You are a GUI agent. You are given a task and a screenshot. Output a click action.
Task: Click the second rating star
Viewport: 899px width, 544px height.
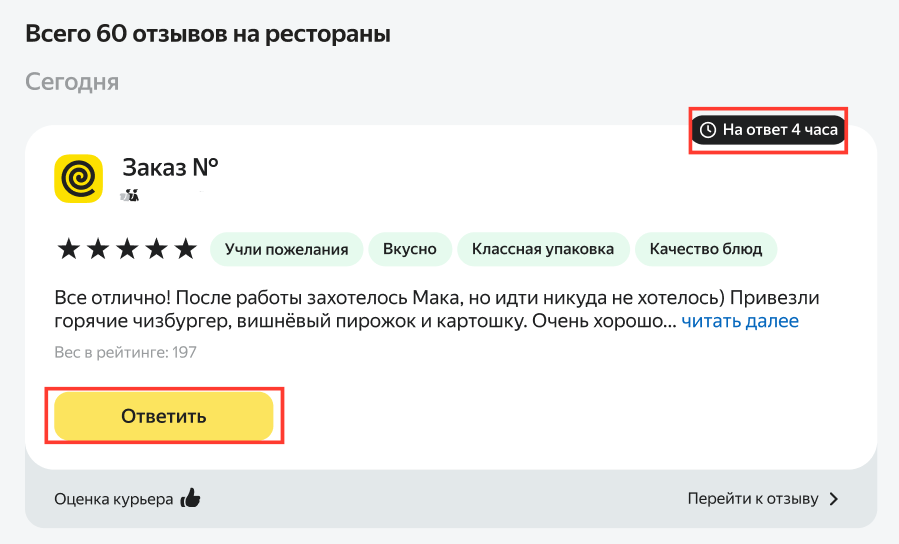pos(97,249)
